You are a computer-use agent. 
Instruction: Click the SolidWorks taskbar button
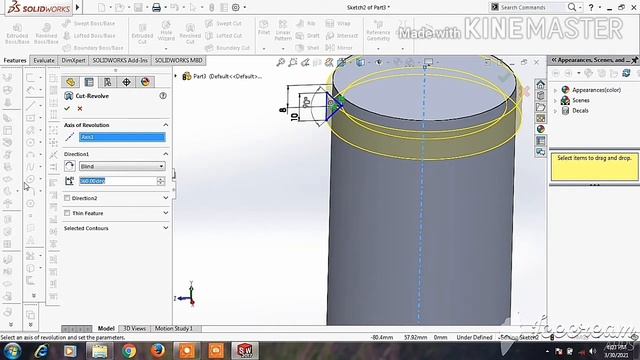coord(245,351)
